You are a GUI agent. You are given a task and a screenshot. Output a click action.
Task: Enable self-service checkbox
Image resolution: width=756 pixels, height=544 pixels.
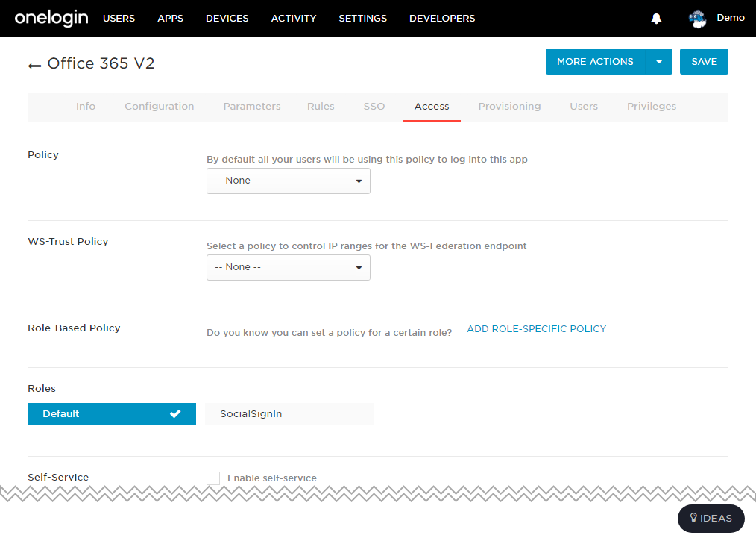[x=213, y=478]
